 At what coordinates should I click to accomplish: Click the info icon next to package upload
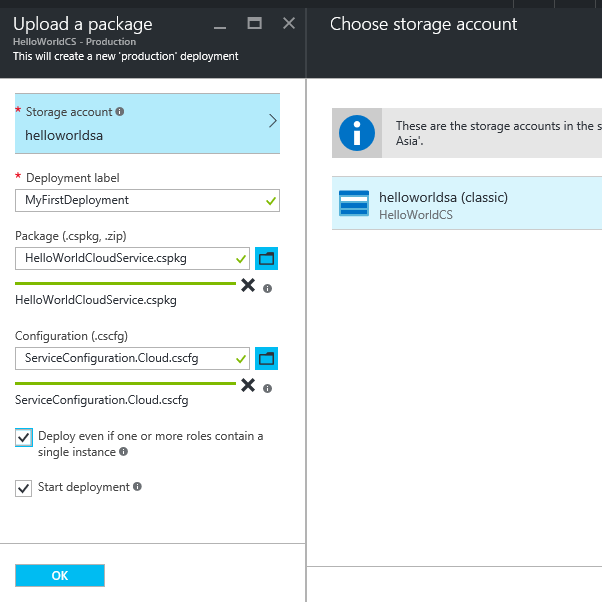pyautogui.click(x=268, y=288)
